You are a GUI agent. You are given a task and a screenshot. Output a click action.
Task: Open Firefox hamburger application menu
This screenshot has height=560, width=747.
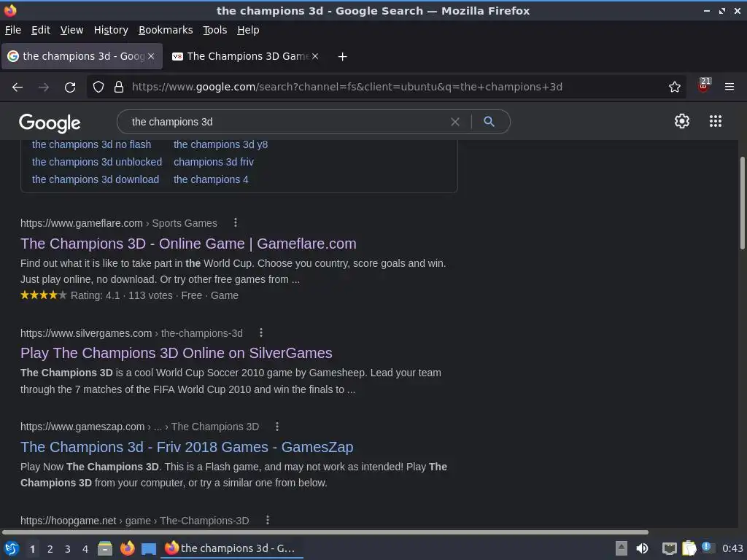click(729, 87)
